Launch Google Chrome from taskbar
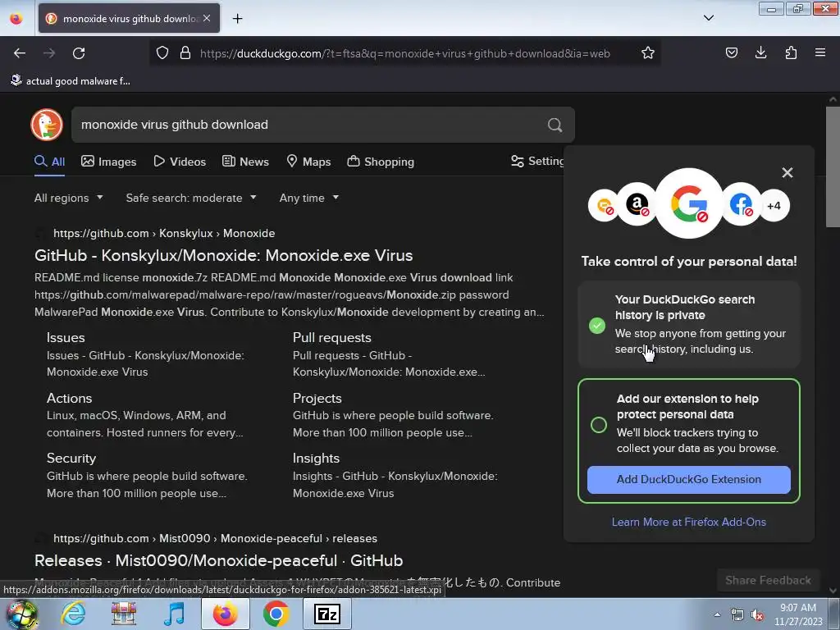 point(276,614)
